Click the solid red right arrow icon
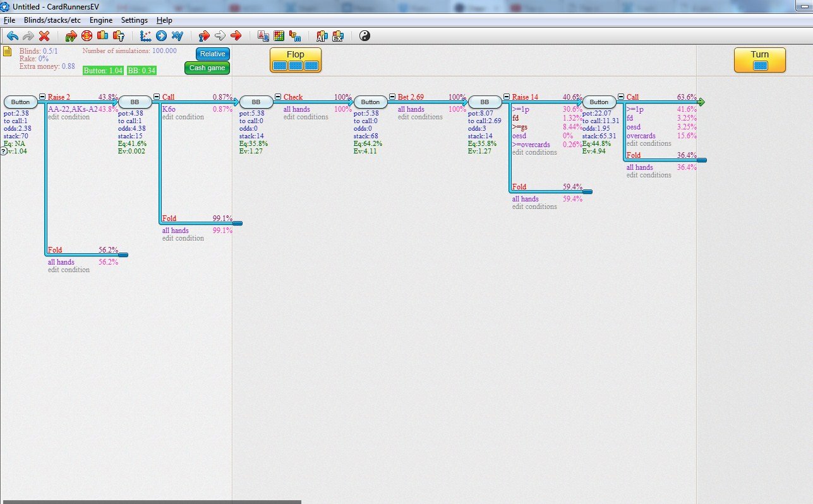Viewport: 813px width, 504px height. pyautogui.click(x=236, y=36)
